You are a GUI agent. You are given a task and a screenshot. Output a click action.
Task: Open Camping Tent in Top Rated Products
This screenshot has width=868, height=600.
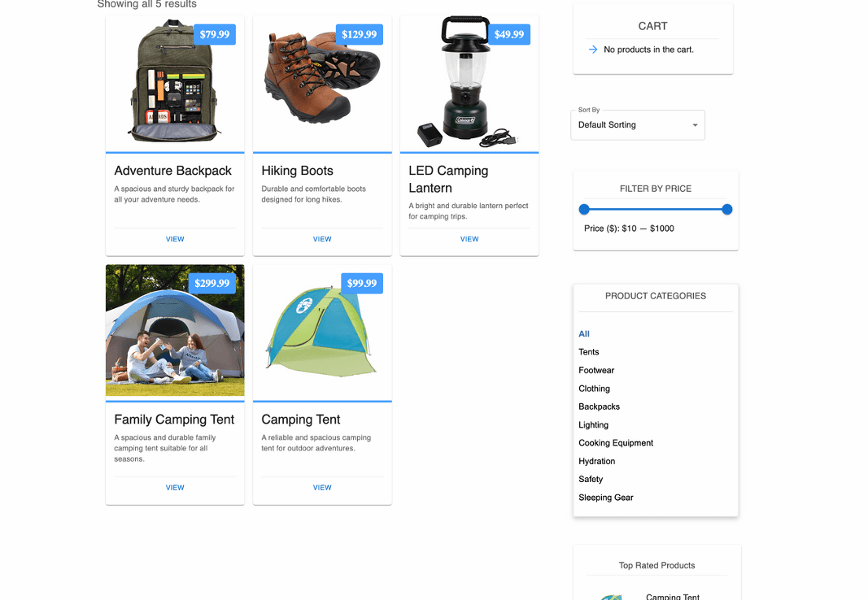click(673, 596)
